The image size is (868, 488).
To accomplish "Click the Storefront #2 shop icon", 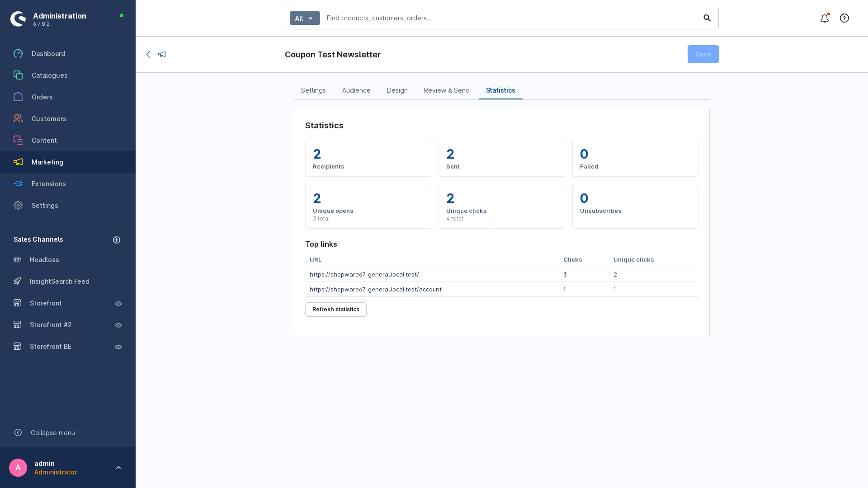I will 17,325.
